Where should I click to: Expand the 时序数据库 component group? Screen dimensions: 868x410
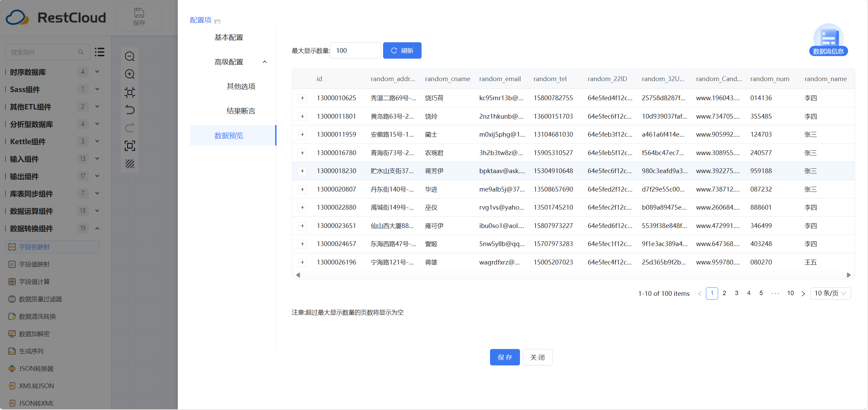tap(97, 72)
